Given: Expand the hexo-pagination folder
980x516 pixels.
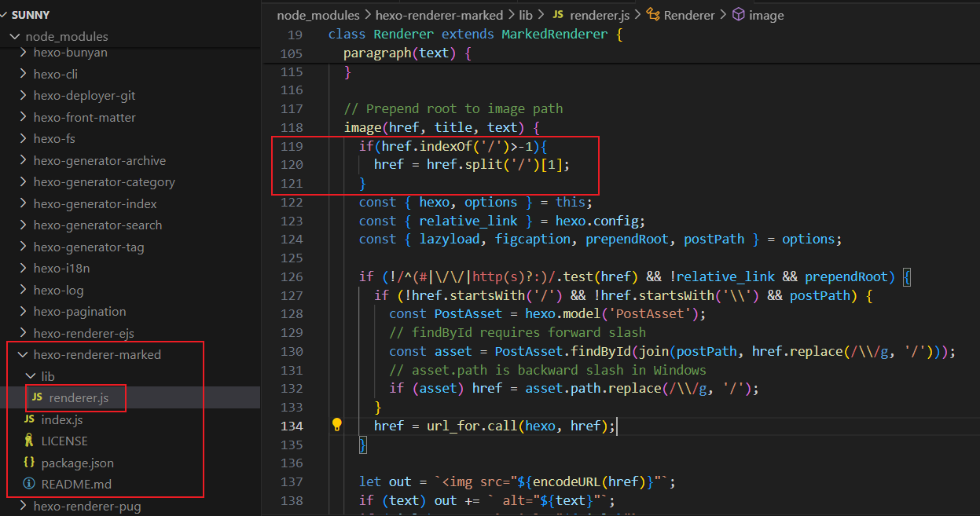Looking at the screenshot, I should tap(23, 311).
